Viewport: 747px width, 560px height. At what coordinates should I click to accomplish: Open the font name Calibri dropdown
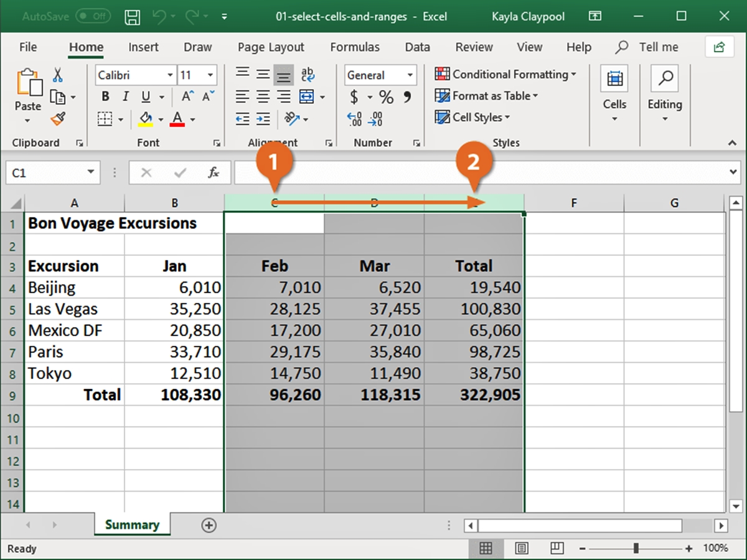pyautogui.click(x=170, y=75)
